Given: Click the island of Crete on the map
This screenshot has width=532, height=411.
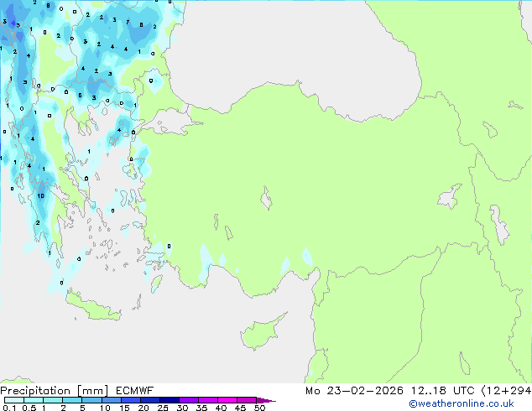Looking at the screenshot, I should (x=94, y=309).
